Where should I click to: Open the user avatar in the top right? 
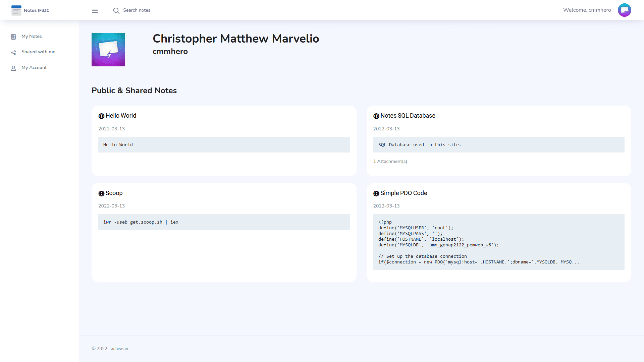click(625, 10)
